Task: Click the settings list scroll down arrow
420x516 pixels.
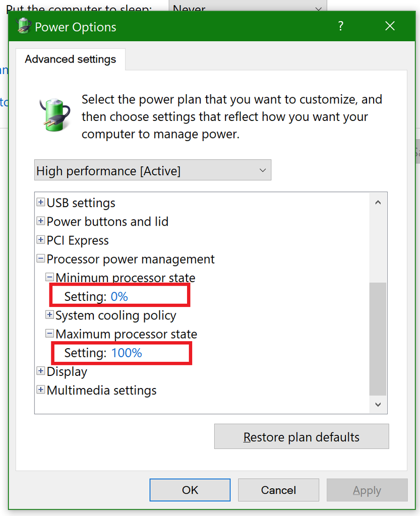Action: click(x=378, y=404)
